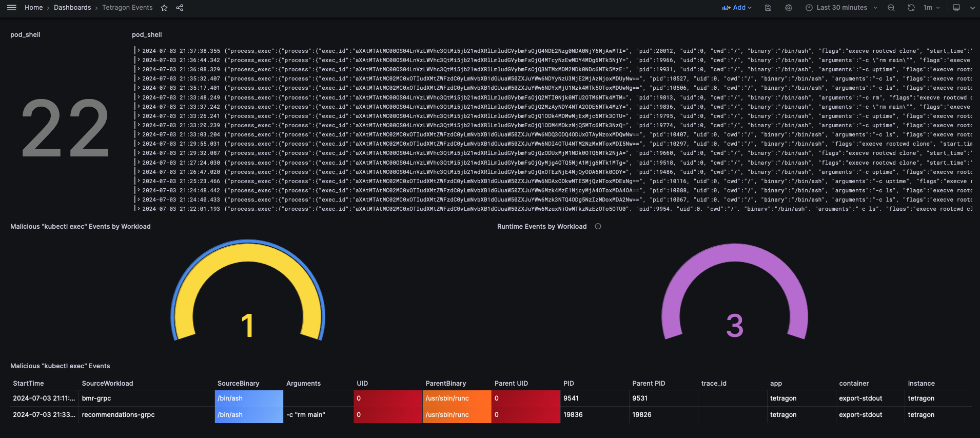Open the Add panel dropdown

(737, 8)
